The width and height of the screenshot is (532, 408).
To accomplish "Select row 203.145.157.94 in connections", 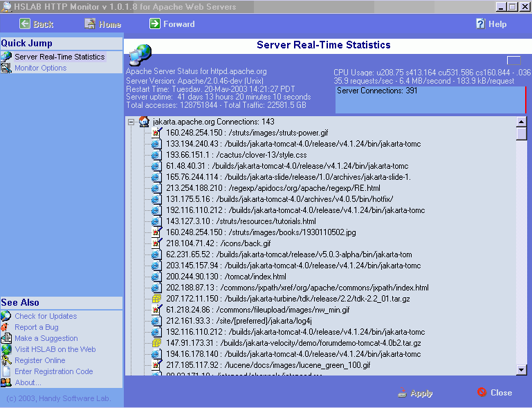I will pyautogui.click(x=293, y=266).
